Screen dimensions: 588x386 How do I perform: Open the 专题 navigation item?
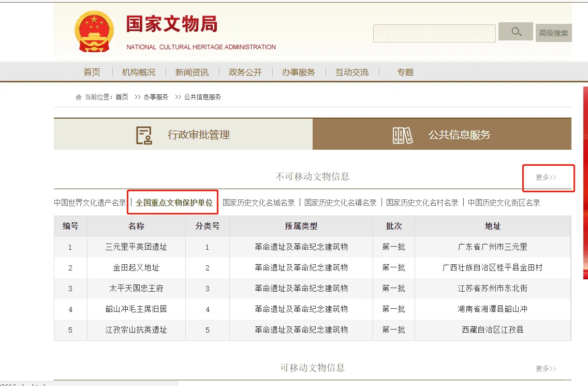click(x=405, y=72)
